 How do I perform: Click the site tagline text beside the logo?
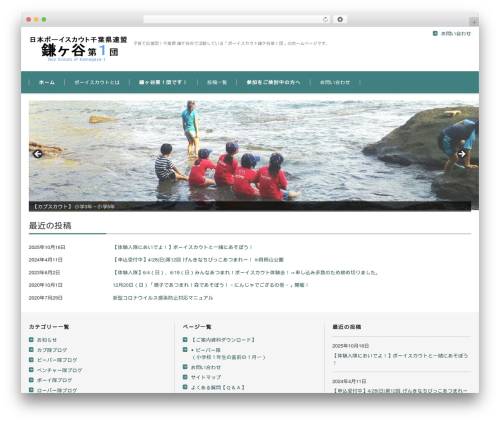pos(231,43)
